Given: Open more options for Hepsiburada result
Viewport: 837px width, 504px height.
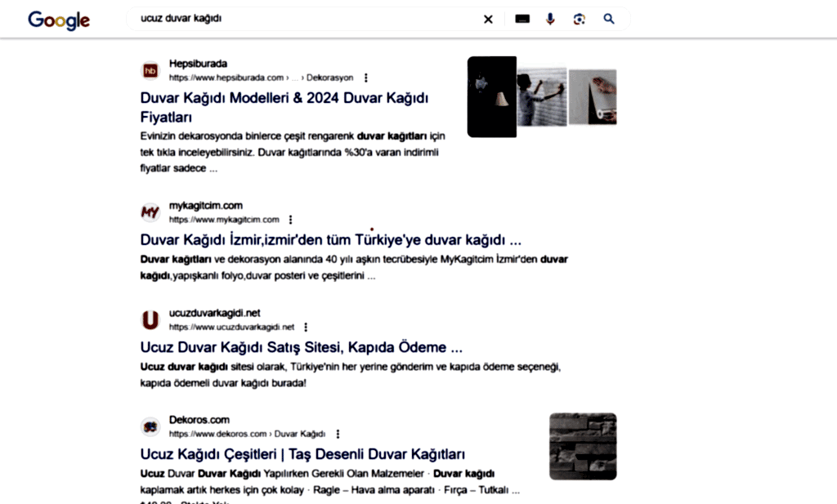Looking at the screenshot, I should 366,78.
